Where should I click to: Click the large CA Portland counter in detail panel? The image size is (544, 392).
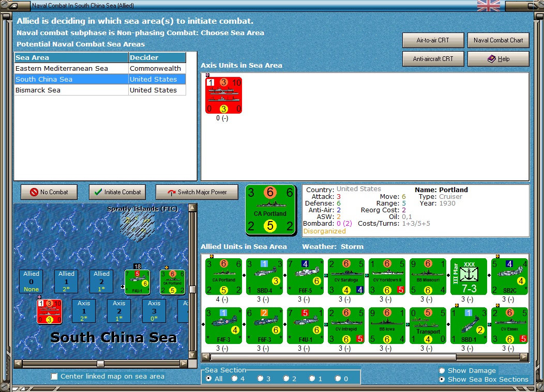270,210
